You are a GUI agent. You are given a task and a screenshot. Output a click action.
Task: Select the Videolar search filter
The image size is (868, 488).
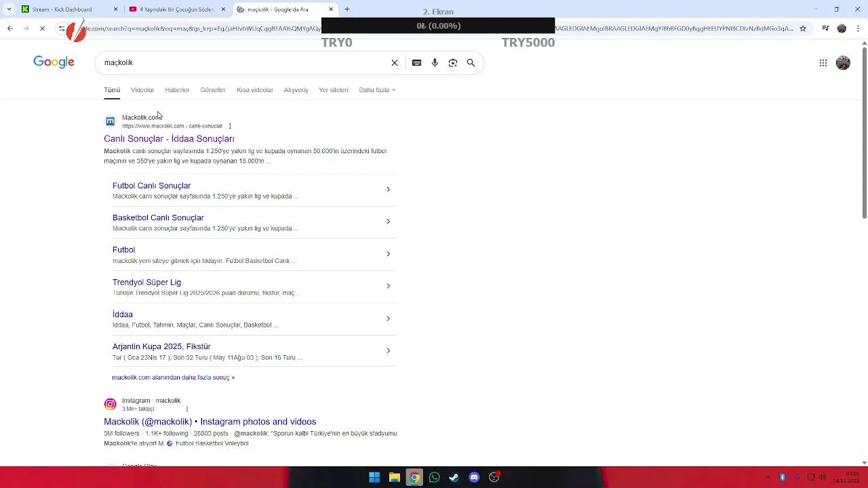[x=142, y=89]
